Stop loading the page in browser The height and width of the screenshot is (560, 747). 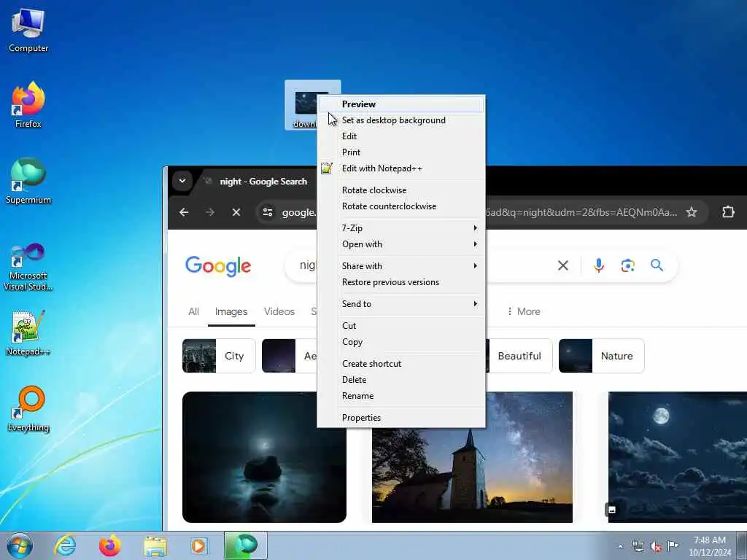click(236, 212)
